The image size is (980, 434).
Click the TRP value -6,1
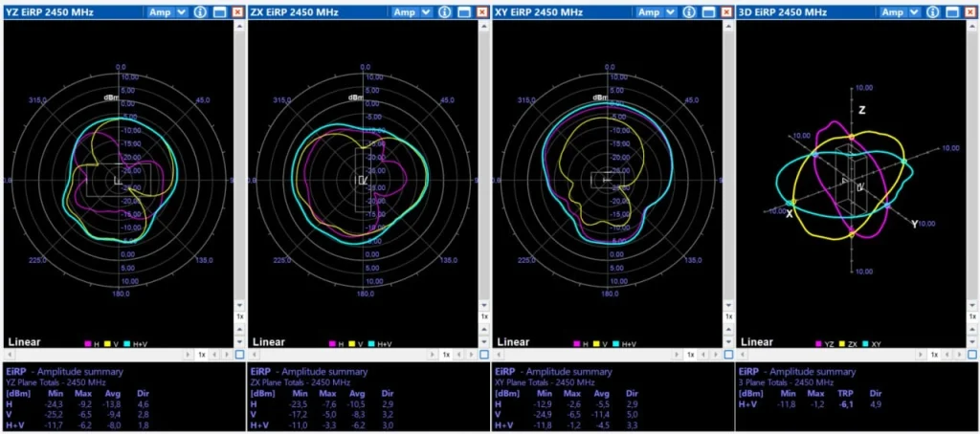click(844, 404)
